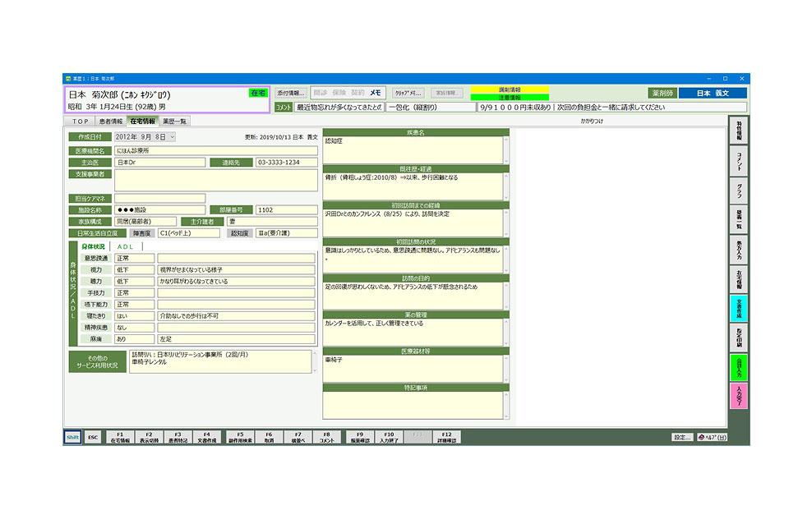Screen dimensions: 812x519
Task: Click the ヘルプ(H) help button
Action: [712, 437]
